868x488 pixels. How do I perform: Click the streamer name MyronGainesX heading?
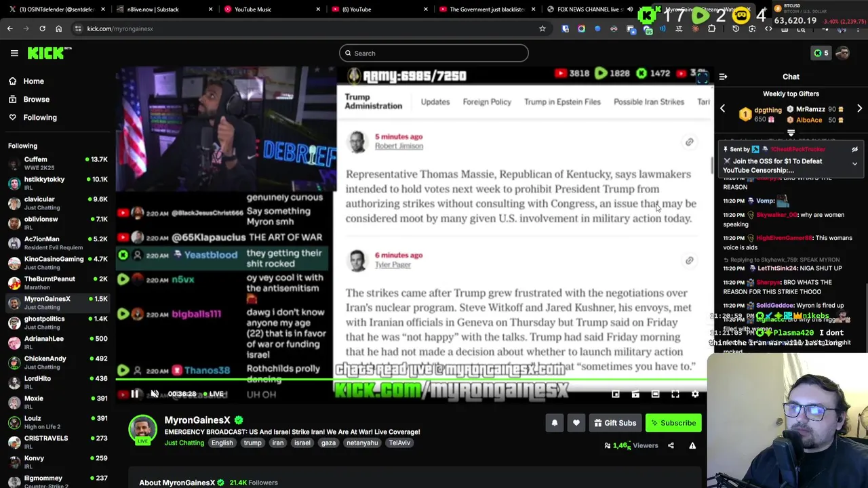[197, 420]
